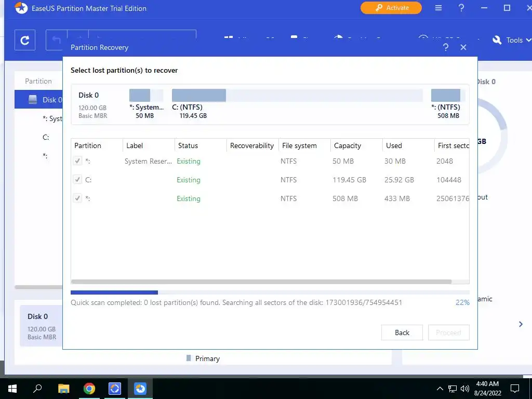Viewport: 532px width, 399px height.
Task: Click the wrench Tools icon
Action: click(497, 40)
